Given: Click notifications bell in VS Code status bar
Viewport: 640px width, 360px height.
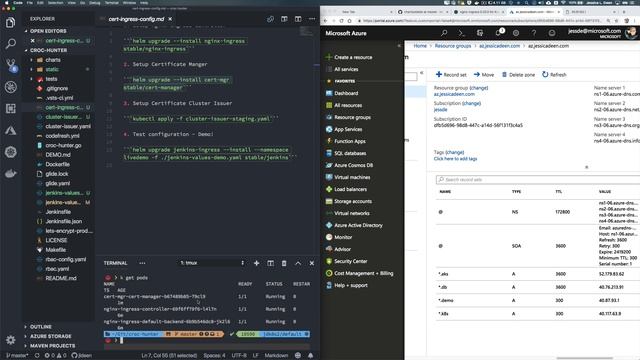Looking at the screenshot, I should (x=311, y=356).
